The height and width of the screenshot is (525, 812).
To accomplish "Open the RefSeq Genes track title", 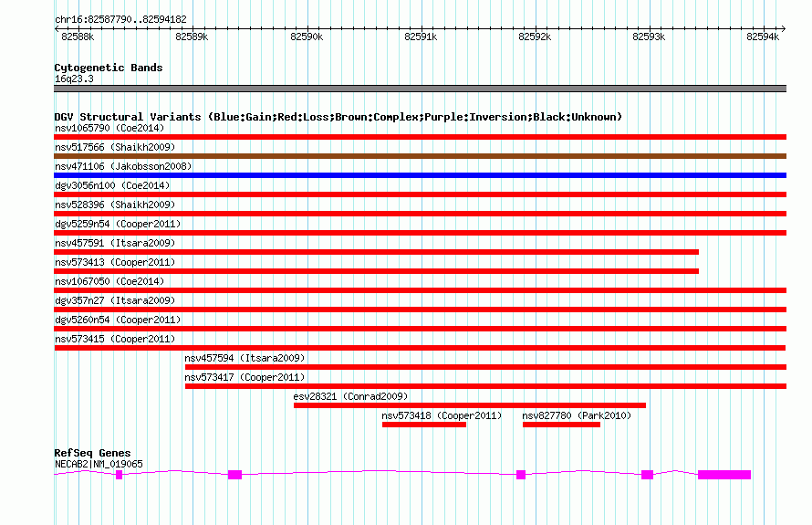I will tap(92, 453).
